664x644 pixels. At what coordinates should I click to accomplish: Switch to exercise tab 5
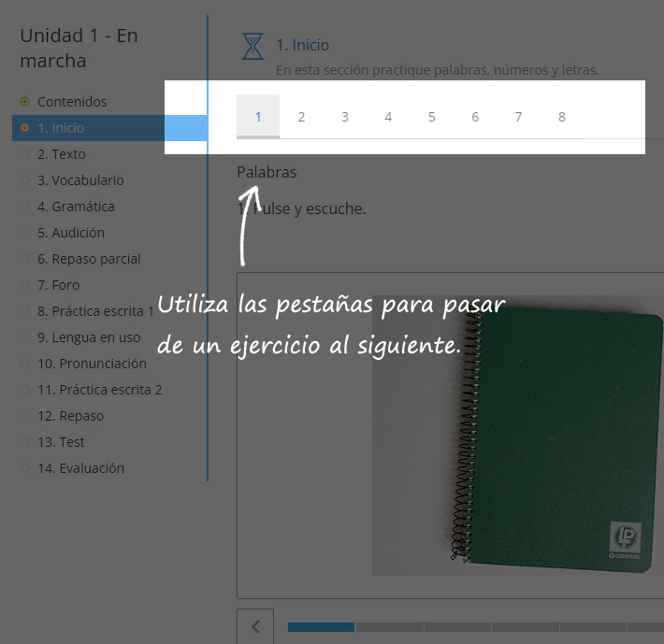click(431, 117)
